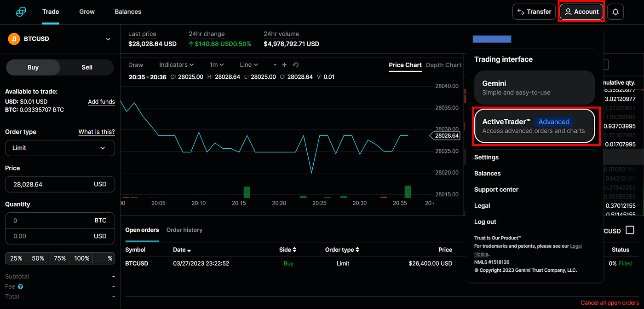Zoom in chart with plus icon
The width and height of the screenshot is (644, 309).
[284, 65]
